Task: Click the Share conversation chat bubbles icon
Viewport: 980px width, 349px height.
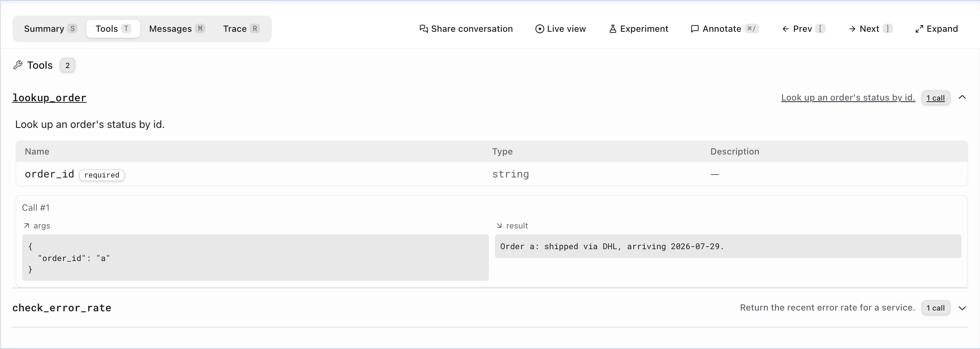Action: click(424, 29)
